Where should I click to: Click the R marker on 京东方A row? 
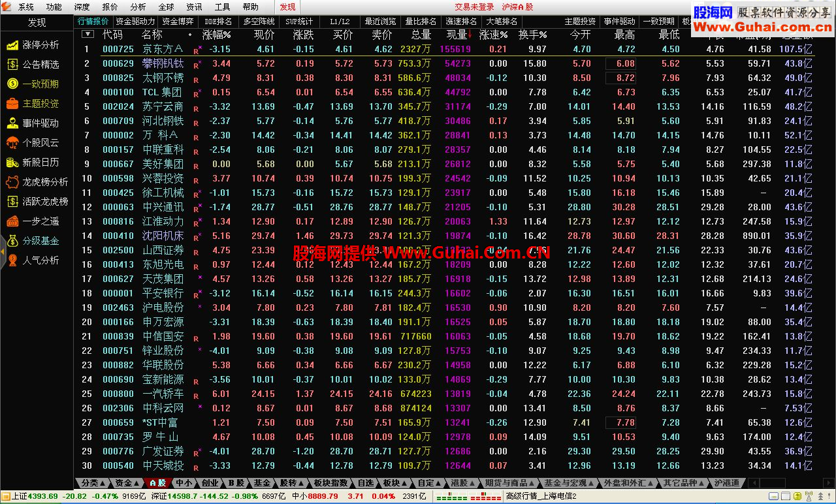pos(196,50)
